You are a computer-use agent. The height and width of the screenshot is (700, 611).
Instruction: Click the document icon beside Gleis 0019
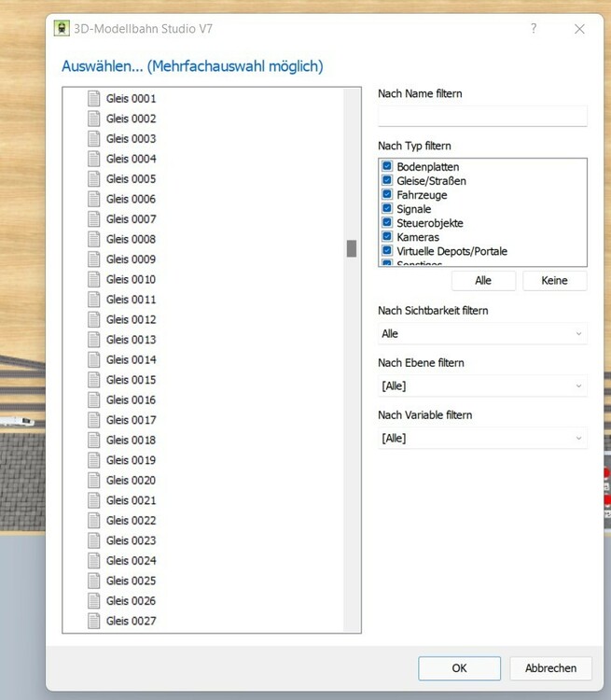coord(93,460)
